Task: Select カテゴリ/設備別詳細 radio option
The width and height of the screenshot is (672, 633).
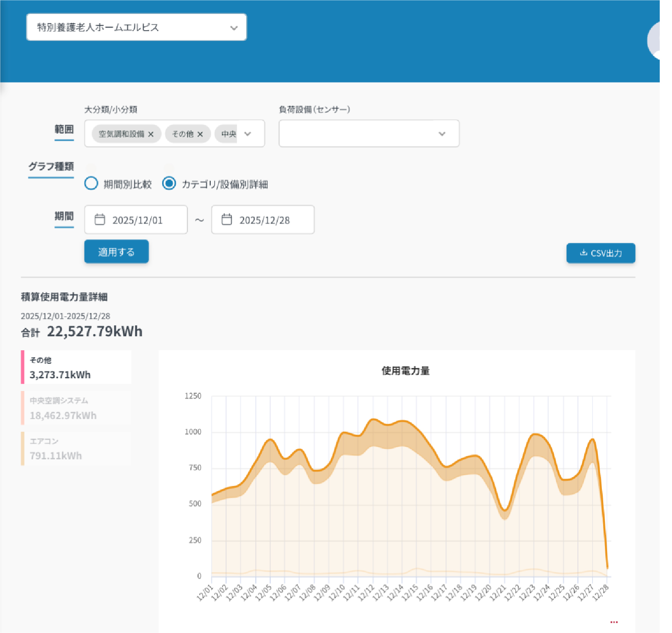Action: 169,184
